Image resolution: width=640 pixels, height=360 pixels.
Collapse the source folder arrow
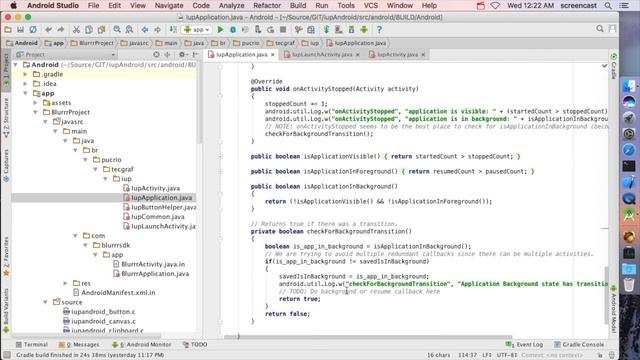(45, 302)
